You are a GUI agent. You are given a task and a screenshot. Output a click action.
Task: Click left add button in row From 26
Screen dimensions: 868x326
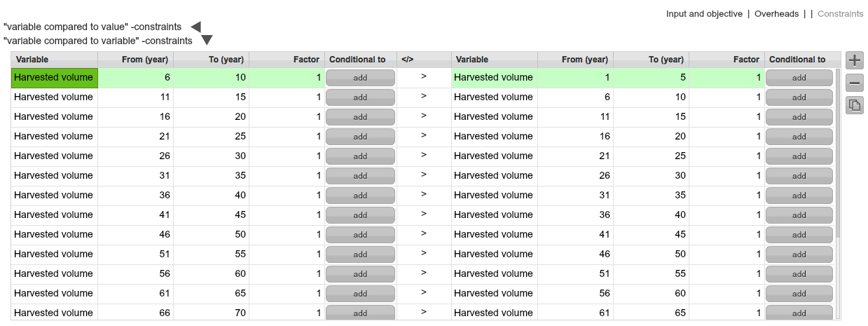(x=360, y=156)
